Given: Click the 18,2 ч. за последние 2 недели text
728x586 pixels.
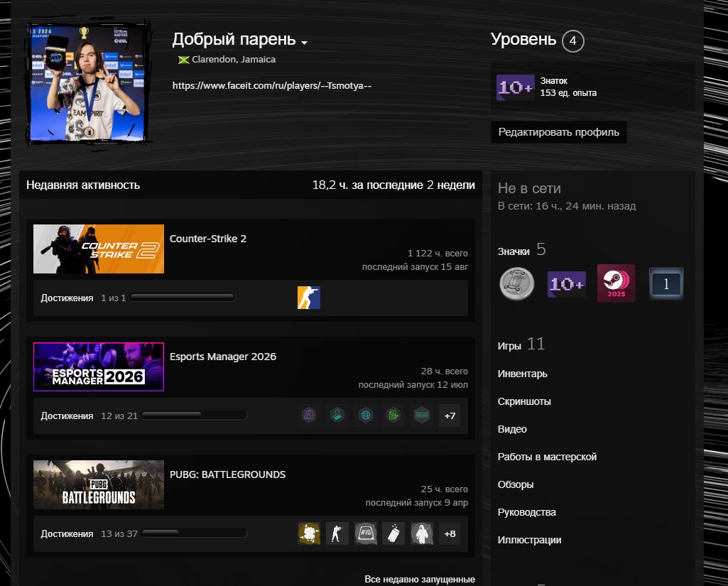Looking at the screenshot, I should click(393, 185).
